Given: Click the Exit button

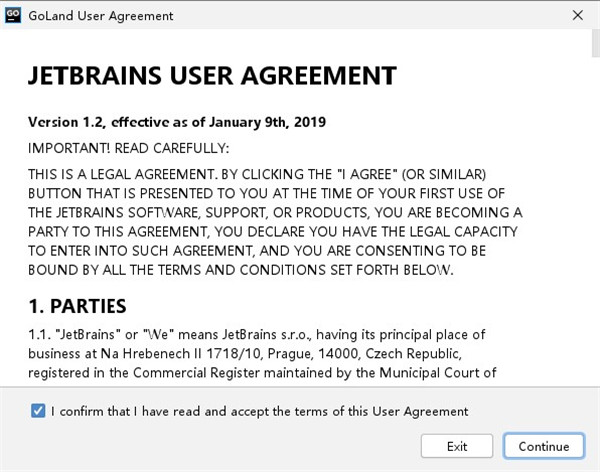Looking at the screenshot, I should (457, 446).
